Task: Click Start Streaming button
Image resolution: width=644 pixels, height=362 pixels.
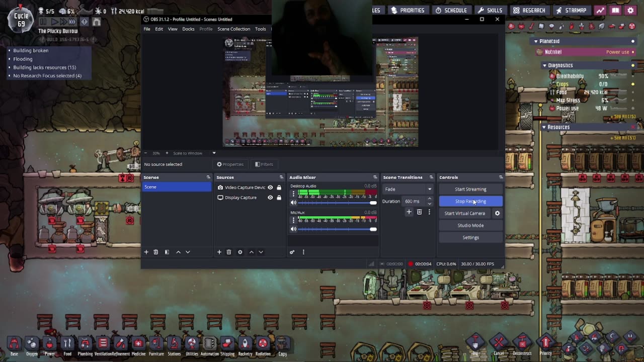Action: click(470, 189)
